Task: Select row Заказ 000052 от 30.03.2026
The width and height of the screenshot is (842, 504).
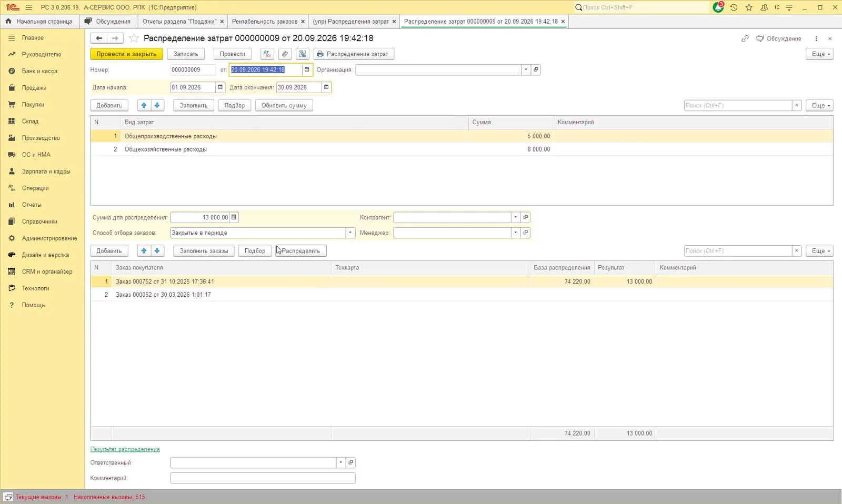Action: coord(462,295)
